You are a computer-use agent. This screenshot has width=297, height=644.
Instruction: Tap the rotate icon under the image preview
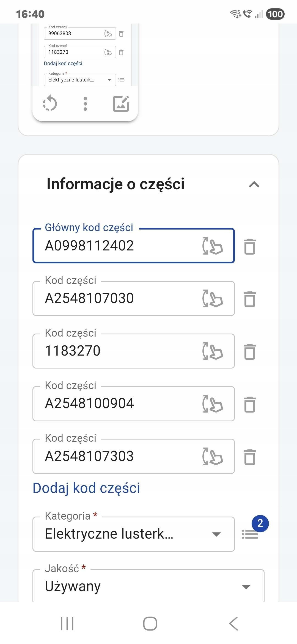pyautogui.click(x=50, y=103)
